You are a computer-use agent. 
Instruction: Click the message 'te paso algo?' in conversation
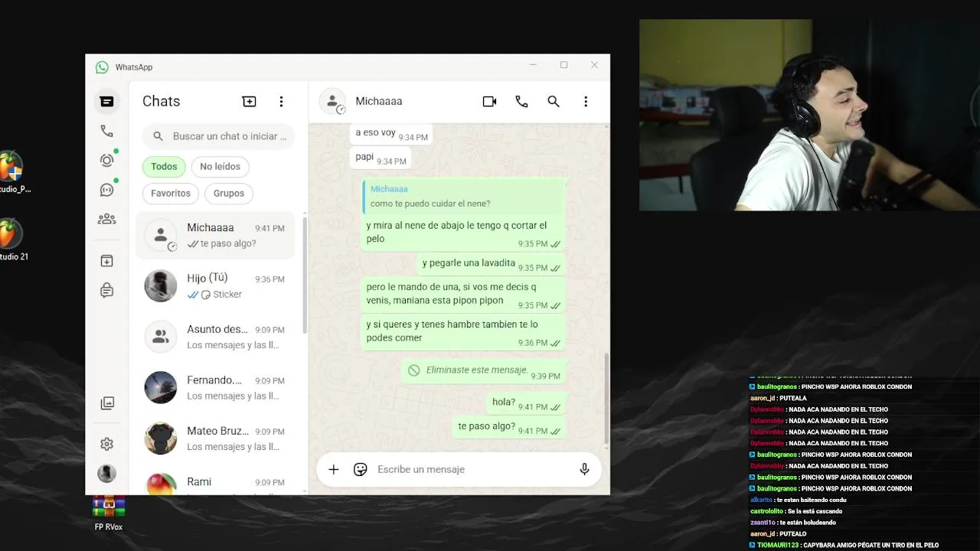click(x=509, y=427)
